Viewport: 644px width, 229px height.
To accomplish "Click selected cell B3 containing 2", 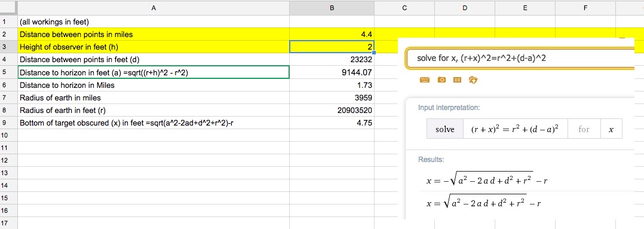I will (x=332, y=47).
